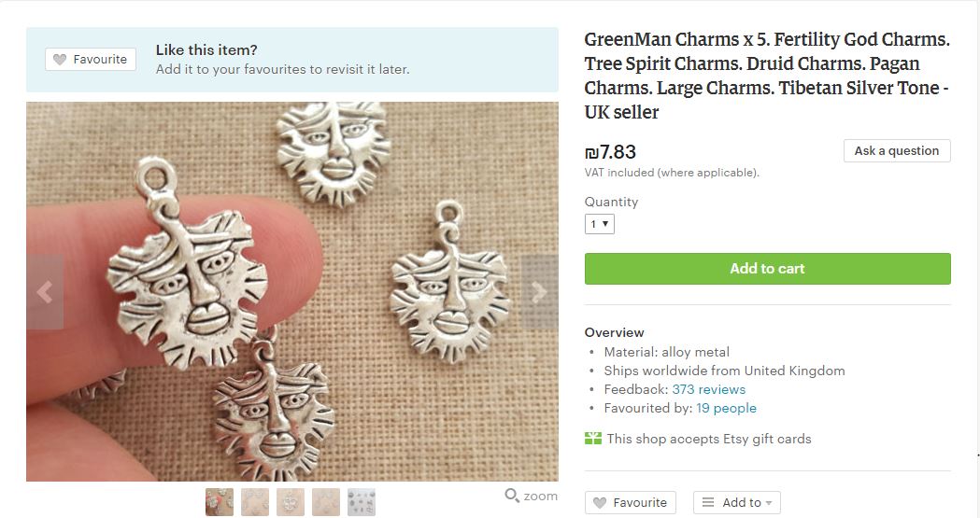Select the fourth product thumbnail
980x518 pixels.
[x=326, y=502]
